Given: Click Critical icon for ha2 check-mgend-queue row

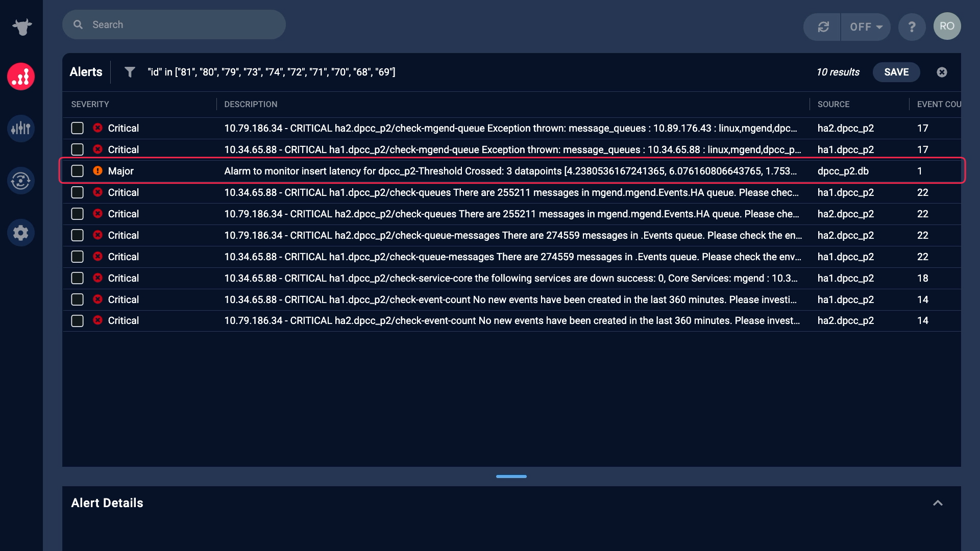Looking at the screenshot, I should click(98, 128).
